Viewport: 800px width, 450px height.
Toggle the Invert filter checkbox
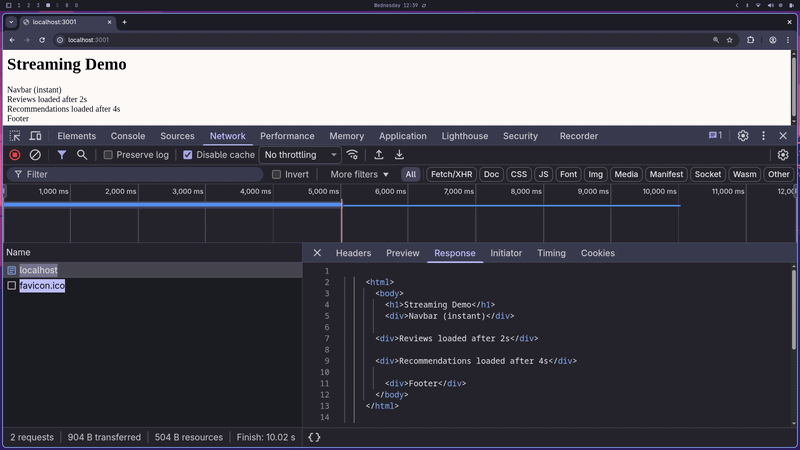(277, 174)
